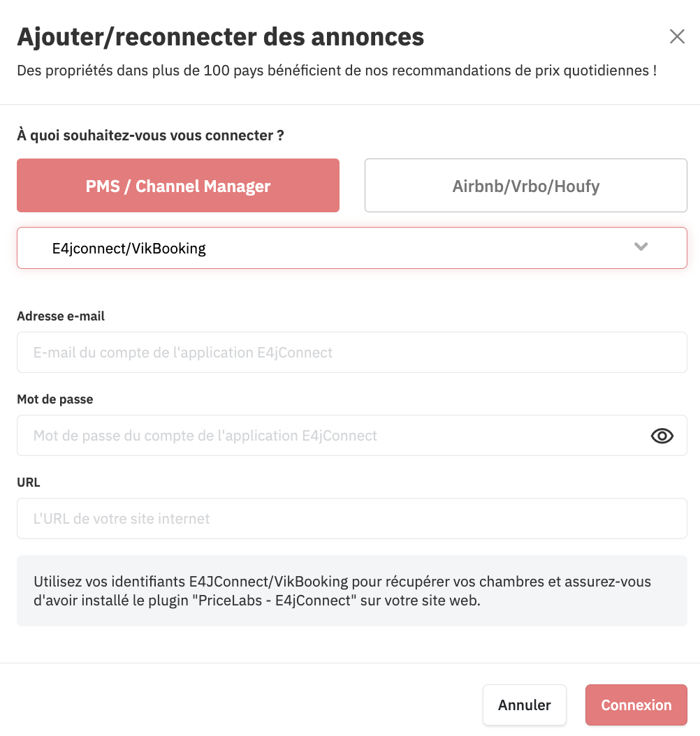Click E4JConnect/VikBooking text in the info notice
Viewport: 700px width, 736px height.
(268, 582)
